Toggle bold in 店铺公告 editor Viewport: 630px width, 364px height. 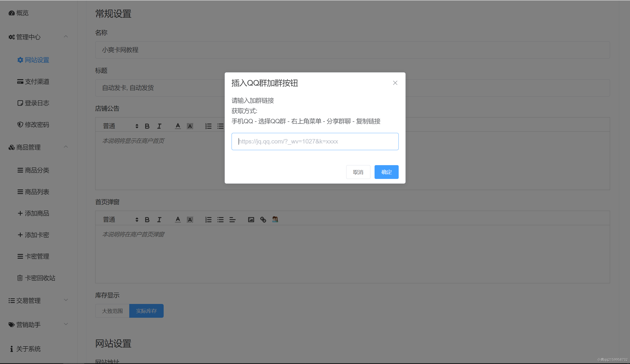click(x=147, y=126)
